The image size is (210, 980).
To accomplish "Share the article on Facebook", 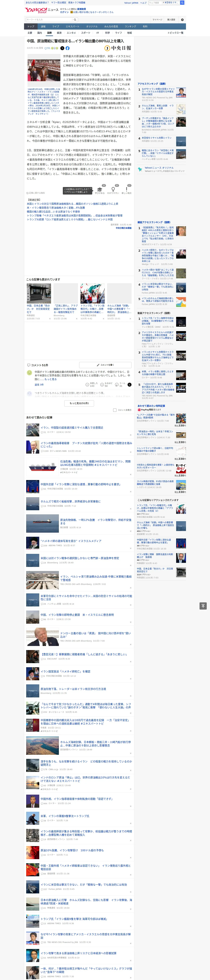I will (x=67, y=48).
